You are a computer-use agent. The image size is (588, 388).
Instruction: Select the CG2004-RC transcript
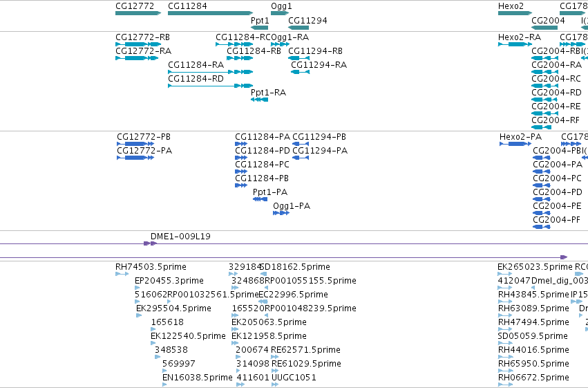tap(544, 86)
